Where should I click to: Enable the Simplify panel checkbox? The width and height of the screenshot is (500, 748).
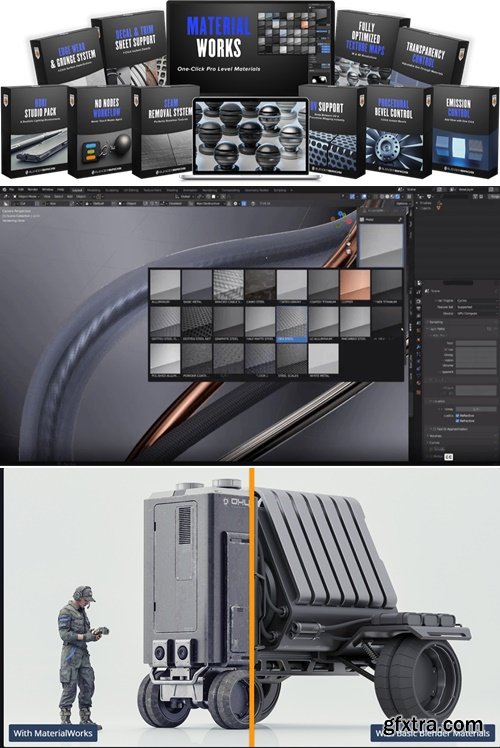[x=431, y=449]
